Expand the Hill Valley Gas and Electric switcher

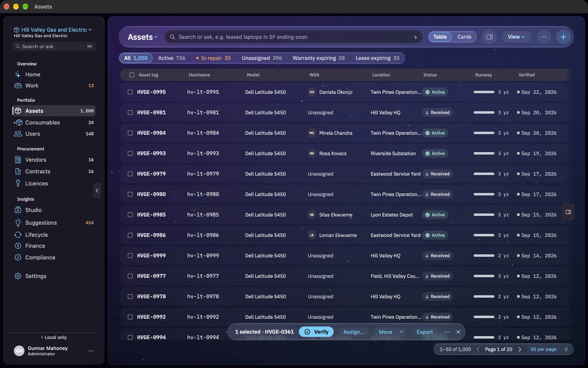tap(53, 30)
